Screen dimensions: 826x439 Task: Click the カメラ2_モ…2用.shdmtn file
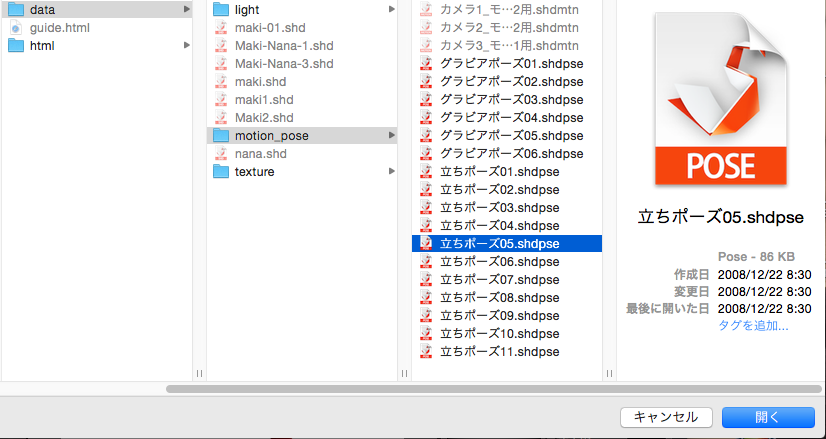point(507,27)
